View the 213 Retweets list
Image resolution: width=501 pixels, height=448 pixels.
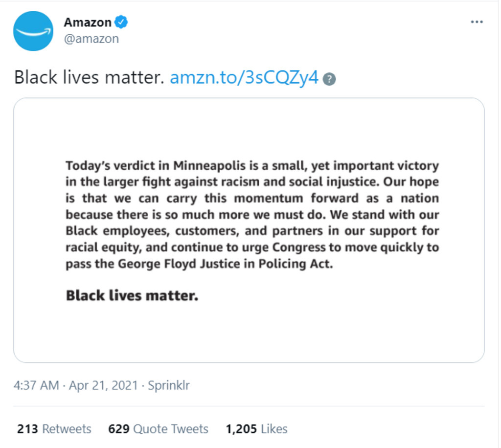[x=54, y=429]
